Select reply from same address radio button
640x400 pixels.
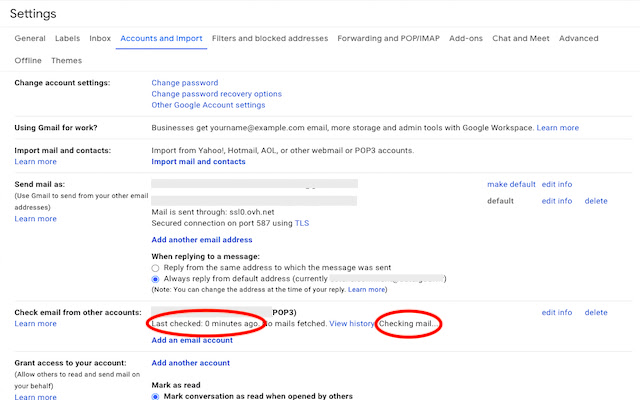(x=155, y=268)
